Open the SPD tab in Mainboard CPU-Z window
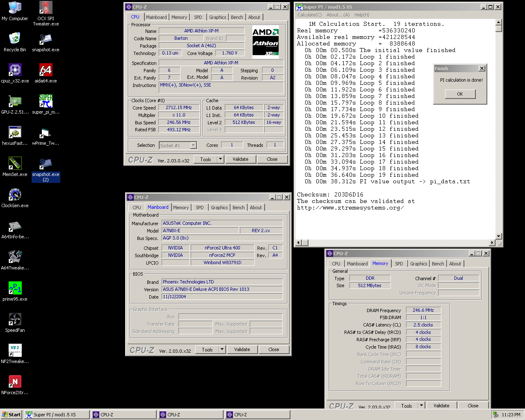525x420 pixels. coord(200,208)
